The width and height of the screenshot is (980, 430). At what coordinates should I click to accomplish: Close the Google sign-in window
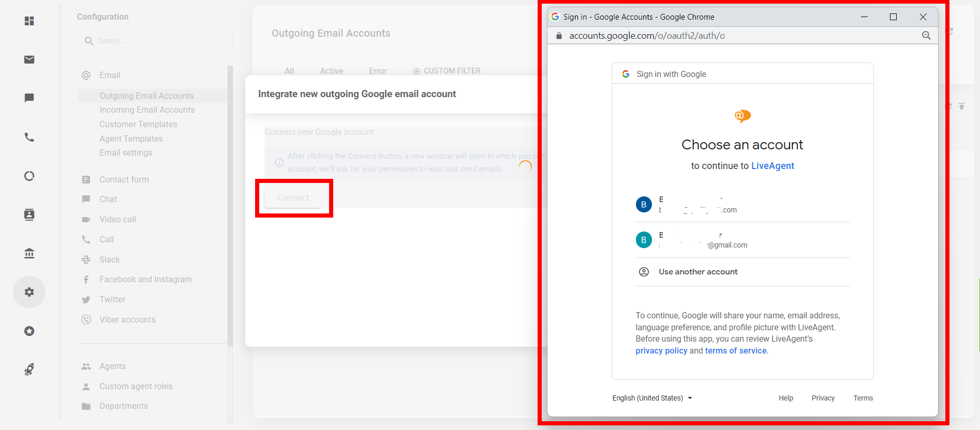click(x=923, y=17)
